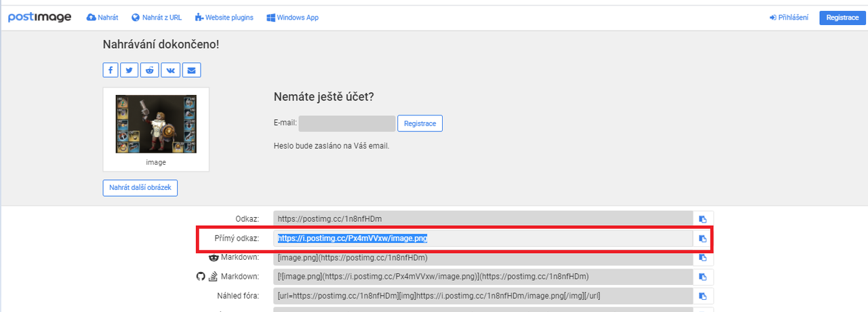Click the 'Nahrávání dokončeno!' heading
The width and height of the screenshot is (868, 312).
point(161,45)
